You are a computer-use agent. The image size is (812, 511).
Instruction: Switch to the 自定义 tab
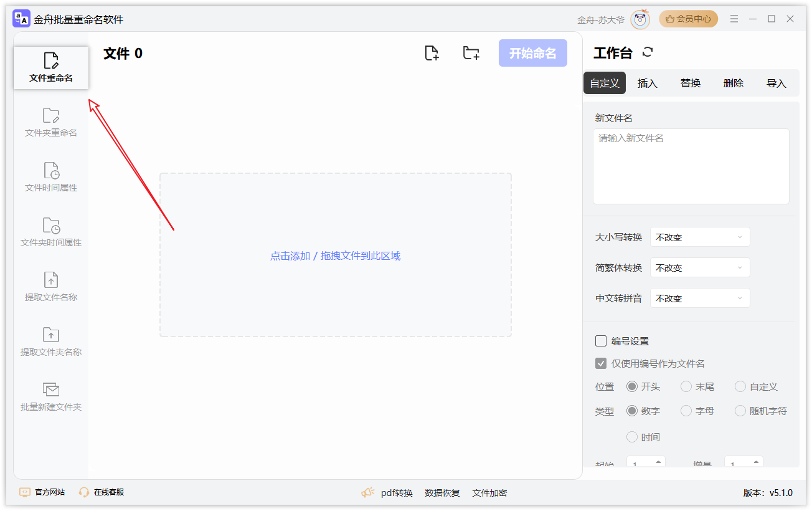605,83
